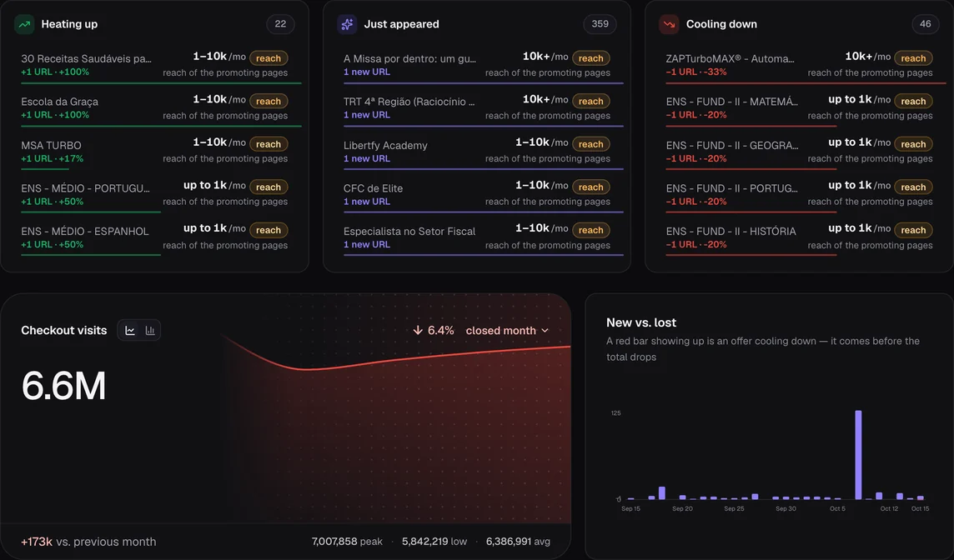Viewport: 954px width, 560px height.
Task: Click the Sep 25 axis label
Action: click(734, 508)
